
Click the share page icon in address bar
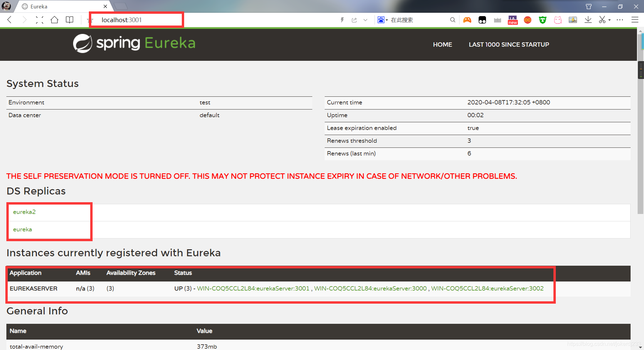354,20
